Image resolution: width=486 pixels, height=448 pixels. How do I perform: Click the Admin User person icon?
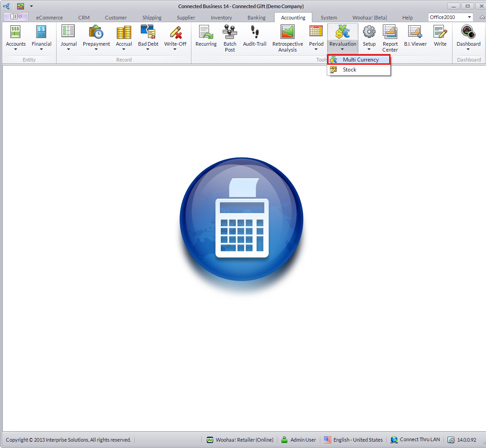(284, 440)
